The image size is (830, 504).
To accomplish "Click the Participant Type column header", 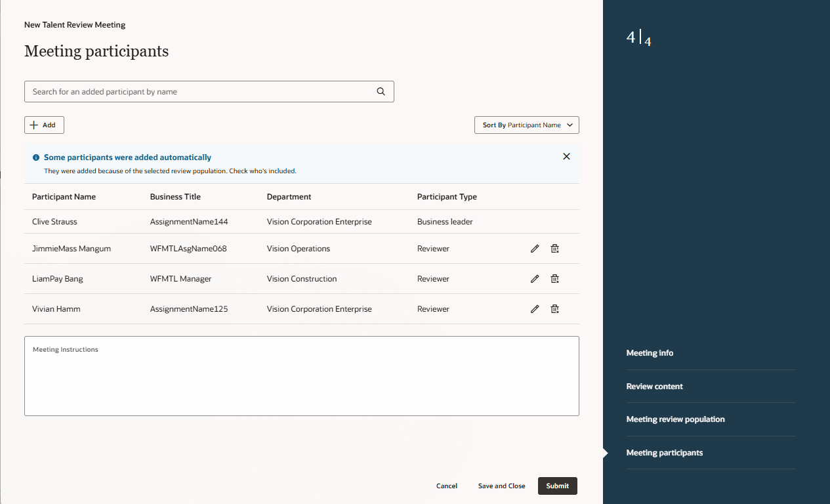I will (x=447, y=197).
